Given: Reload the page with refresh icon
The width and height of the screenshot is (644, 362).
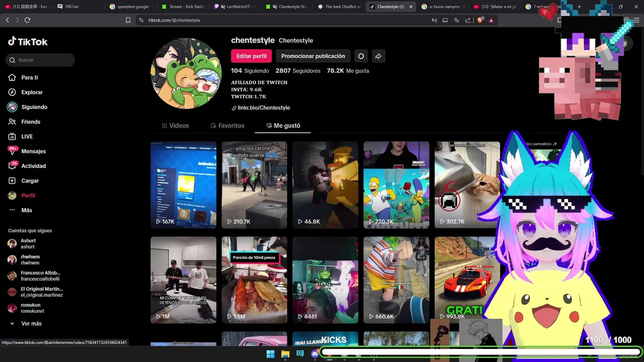Looking at the screenshot, I should pyautogui.click(x=27, y=20).
